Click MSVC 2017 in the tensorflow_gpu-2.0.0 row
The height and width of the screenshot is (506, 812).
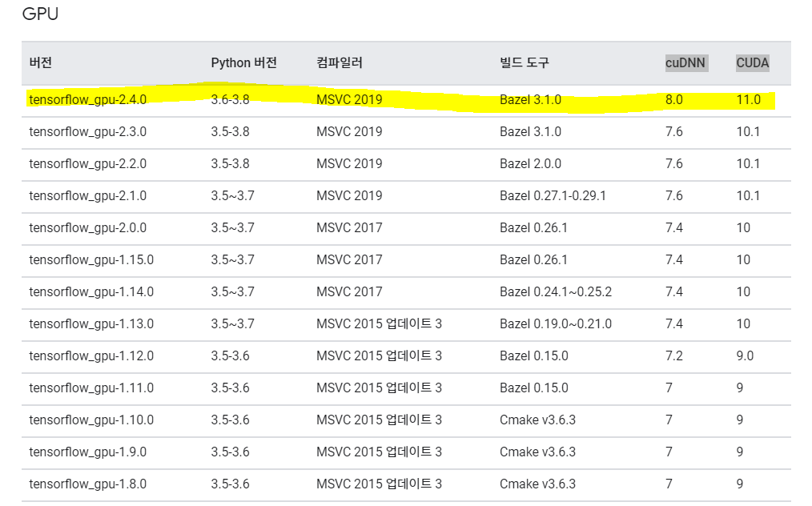(x=349, y=228)
